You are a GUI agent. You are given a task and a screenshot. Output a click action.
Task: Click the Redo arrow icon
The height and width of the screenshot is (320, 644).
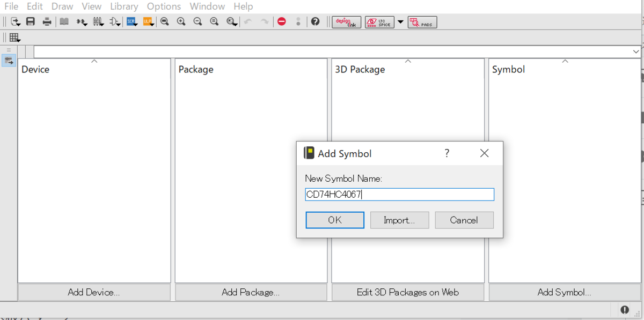click(x=265, y=22)
